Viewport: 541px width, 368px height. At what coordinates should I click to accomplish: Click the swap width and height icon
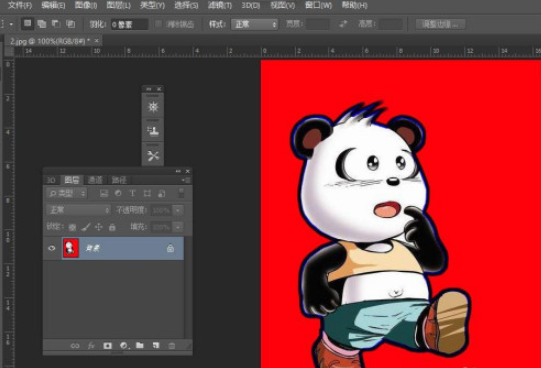pyautogui.click(x=343, y=24)
